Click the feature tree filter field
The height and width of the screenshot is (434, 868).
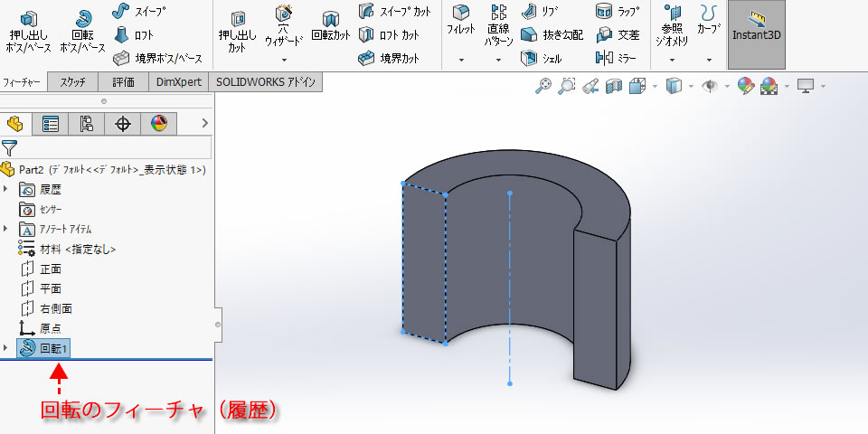tap(107, 147)
